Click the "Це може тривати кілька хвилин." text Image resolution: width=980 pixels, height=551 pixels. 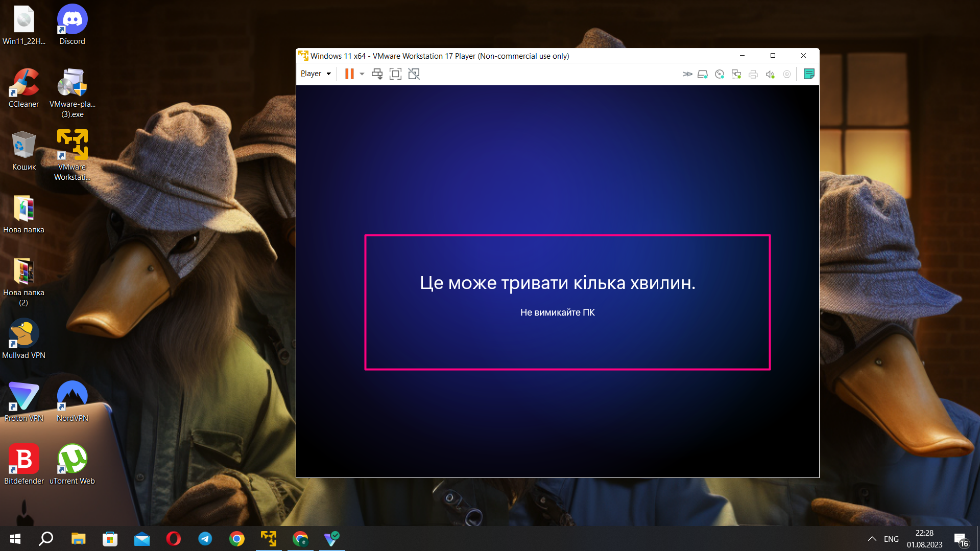click(558, 282)
